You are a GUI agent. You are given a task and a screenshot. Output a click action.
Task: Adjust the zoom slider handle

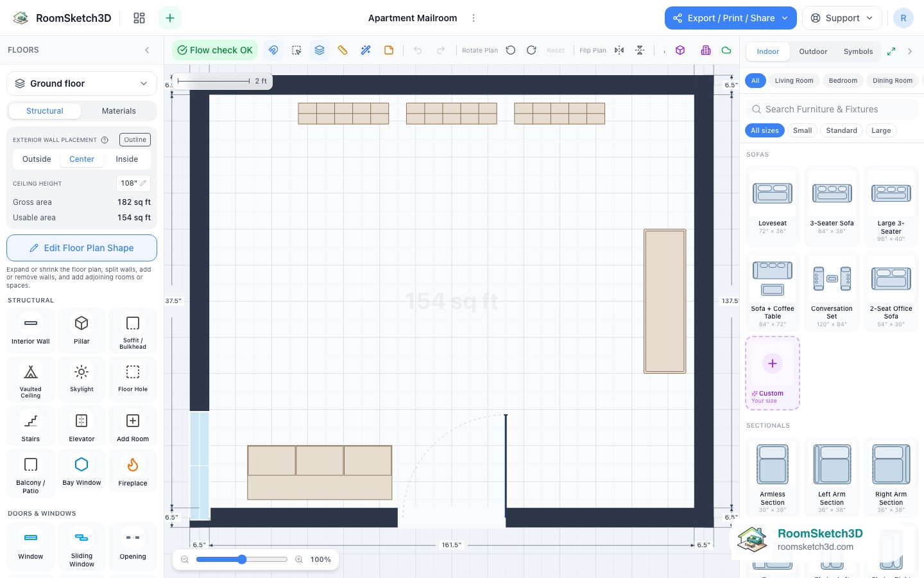tap(242, 559)
